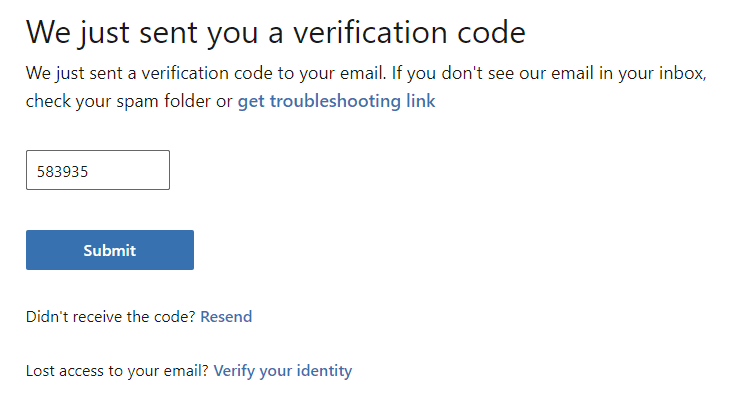This screenshot has height=409, width=739.
Task: Click the 583935 digits in the code box
Action: click(x=62, y=172)
